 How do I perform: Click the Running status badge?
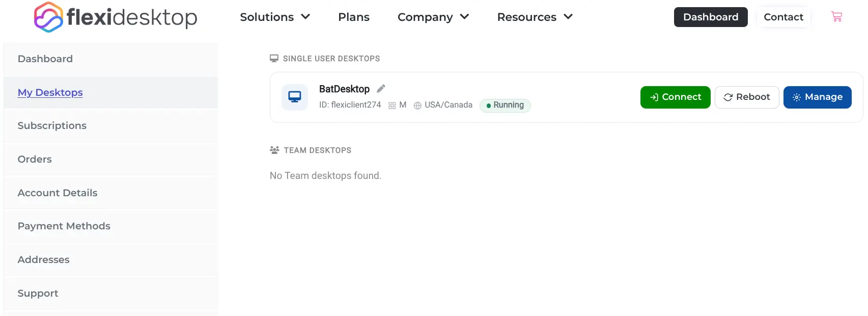tap(505, 106)
